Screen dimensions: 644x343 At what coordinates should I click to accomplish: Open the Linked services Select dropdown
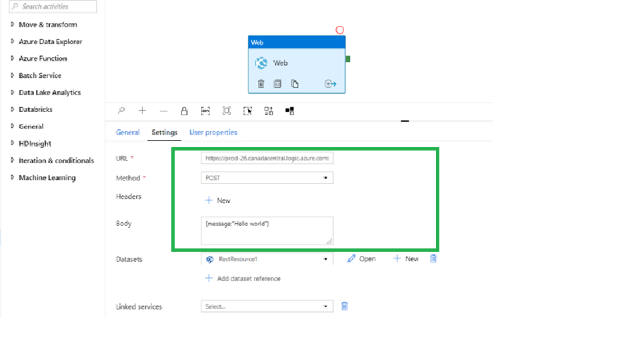click(267, 306)
